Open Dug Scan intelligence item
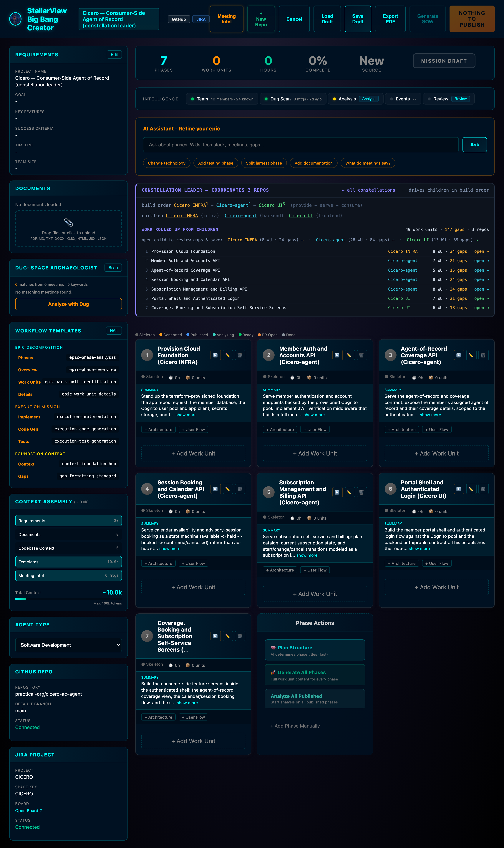Image resolution: width=504 pixels, height=848 pixels. [293, 99]
